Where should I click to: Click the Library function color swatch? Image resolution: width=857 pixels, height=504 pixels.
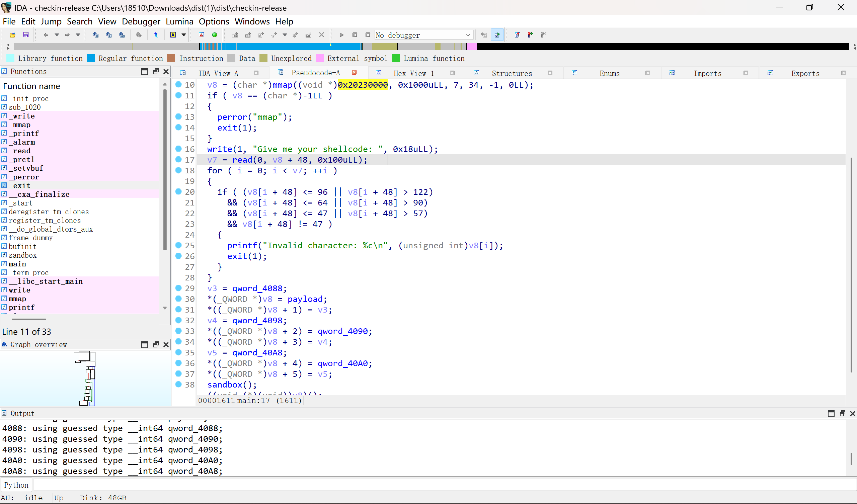click(10, 58)
